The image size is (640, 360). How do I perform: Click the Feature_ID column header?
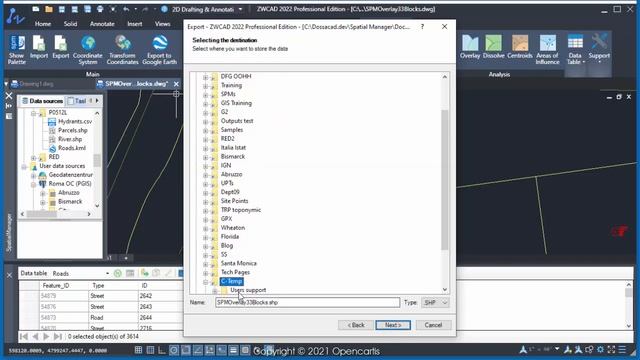[64, 285]
